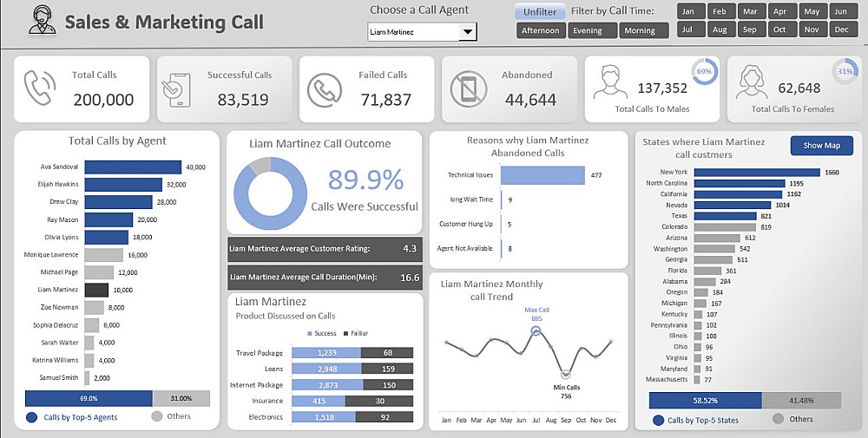868x438 pixels.
Task: Click the Unfilter button
Action: [x=540, y=11]
